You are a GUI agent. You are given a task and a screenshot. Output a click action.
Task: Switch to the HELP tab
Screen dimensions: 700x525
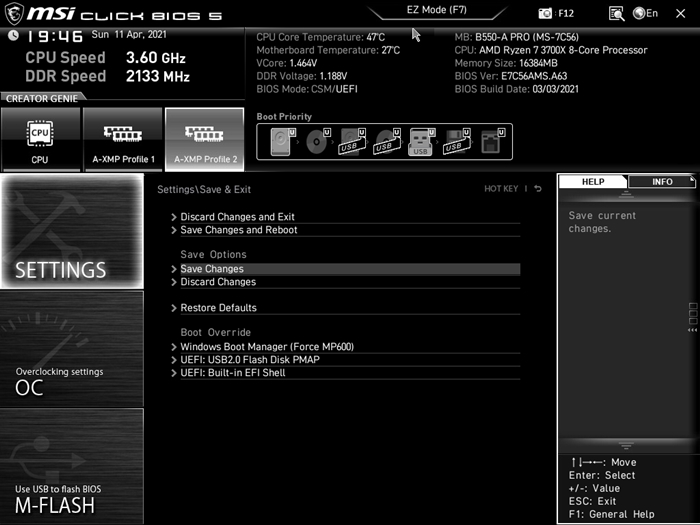click(593, 182)
